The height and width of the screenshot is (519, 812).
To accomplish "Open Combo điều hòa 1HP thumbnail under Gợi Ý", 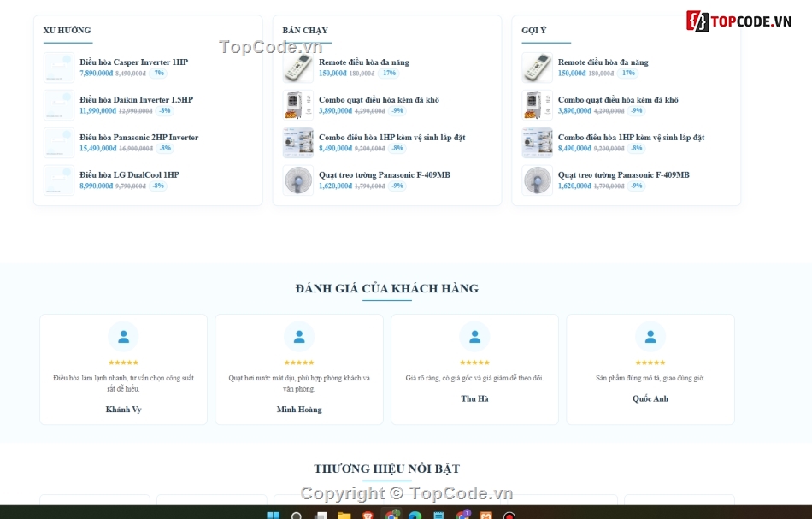I will coord(538,143).
